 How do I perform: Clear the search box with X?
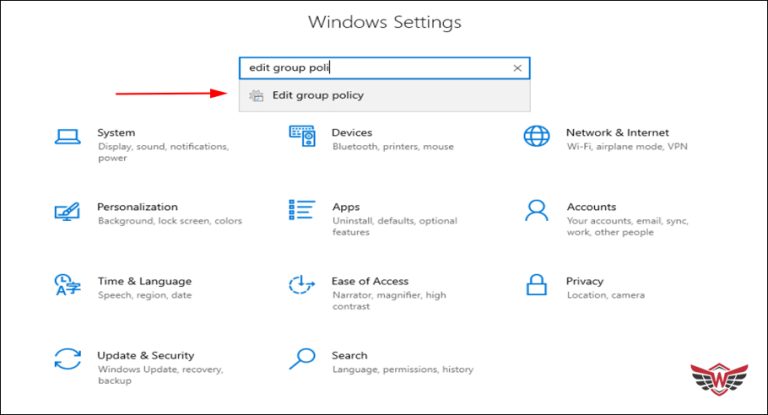click(517, 68)
